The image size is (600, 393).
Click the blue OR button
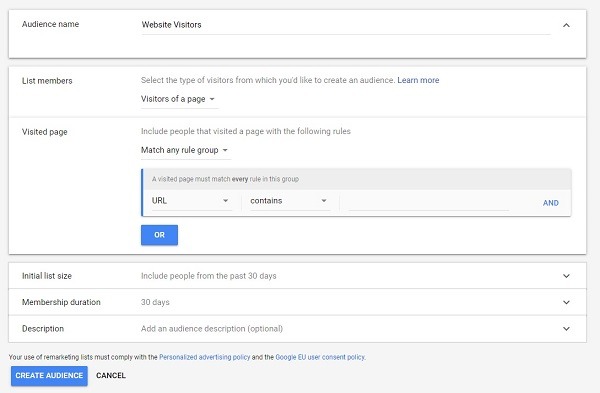pyautogui.click(x=159, y=235)
